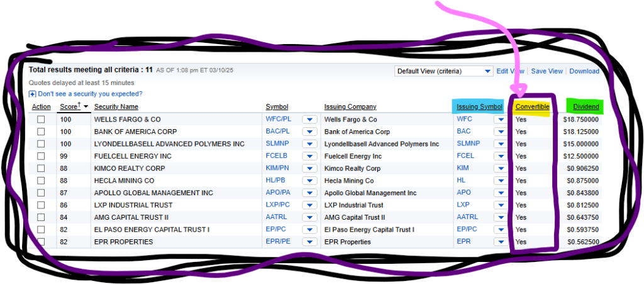Sort by the Dividend column header
The width and height of the screenshot is (644, 284).
586,107
